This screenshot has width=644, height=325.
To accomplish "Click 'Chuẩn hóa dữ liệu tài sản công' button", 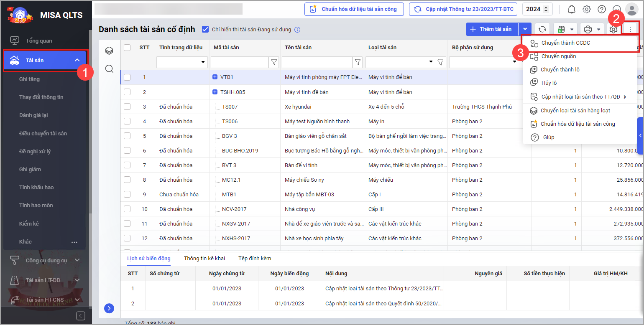I will click(x=354, y=9).
